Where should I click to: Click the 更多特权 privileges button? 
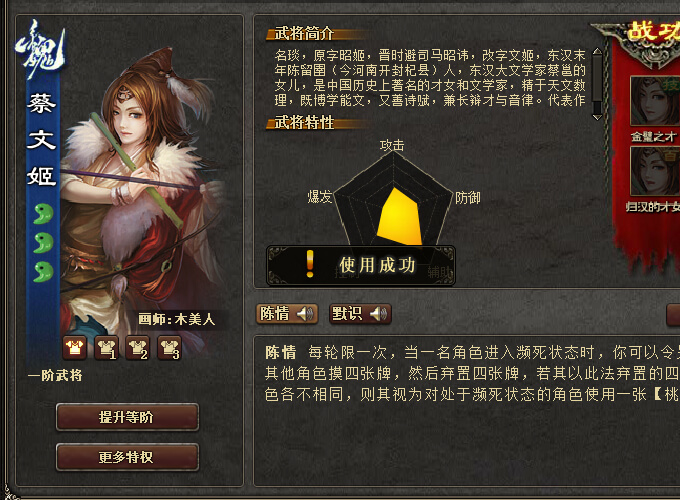[x=127, y=457]
